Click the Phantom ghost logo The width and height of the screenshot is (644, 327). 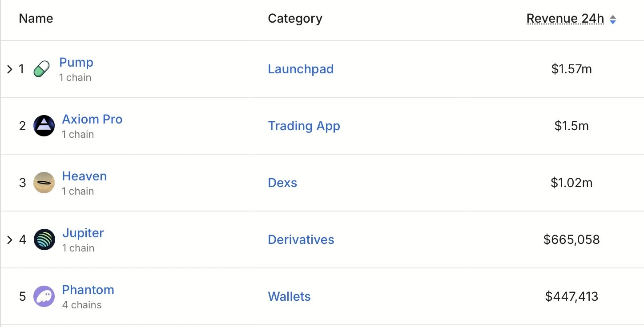[x=44, y=296]
